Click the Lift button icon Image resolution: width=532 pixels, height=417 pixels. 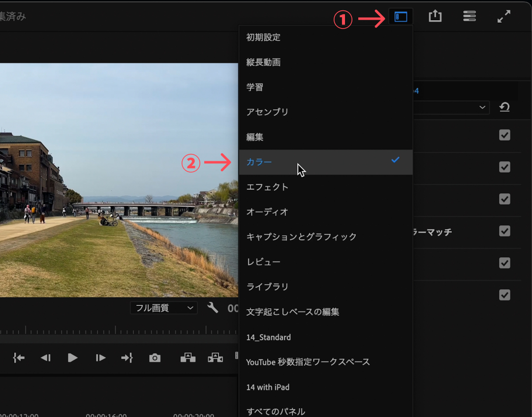pos(188,357)
